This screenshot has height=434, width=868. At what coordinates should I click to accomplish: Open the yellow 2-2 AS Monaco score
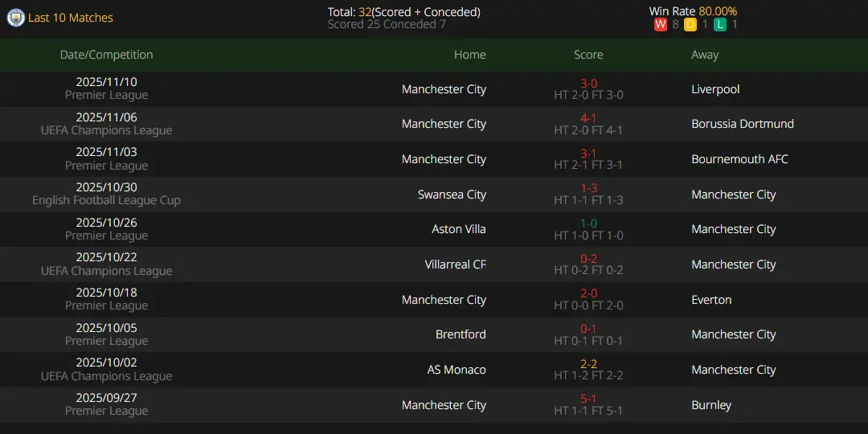588,364
